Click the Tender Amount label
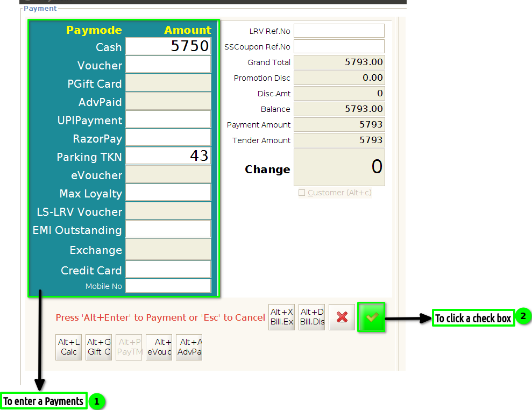532x410 pixels. tap(261, 140)
